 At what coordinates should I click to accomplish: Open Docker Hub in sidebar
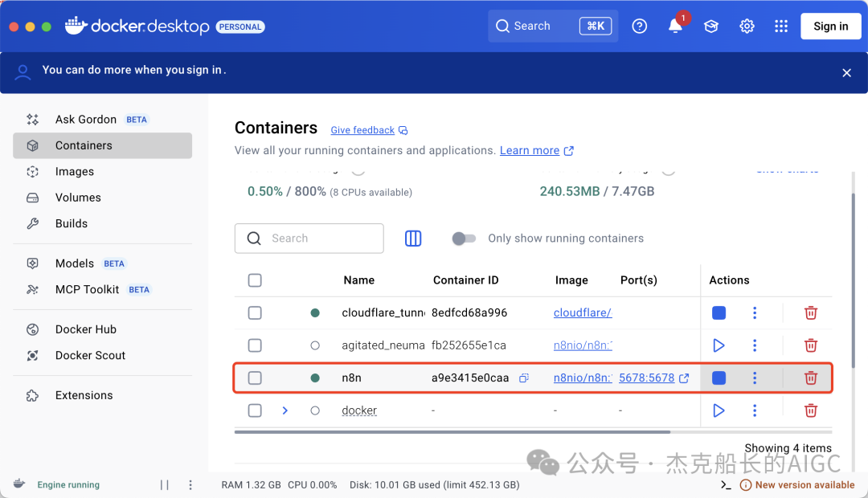click(102, 329)
